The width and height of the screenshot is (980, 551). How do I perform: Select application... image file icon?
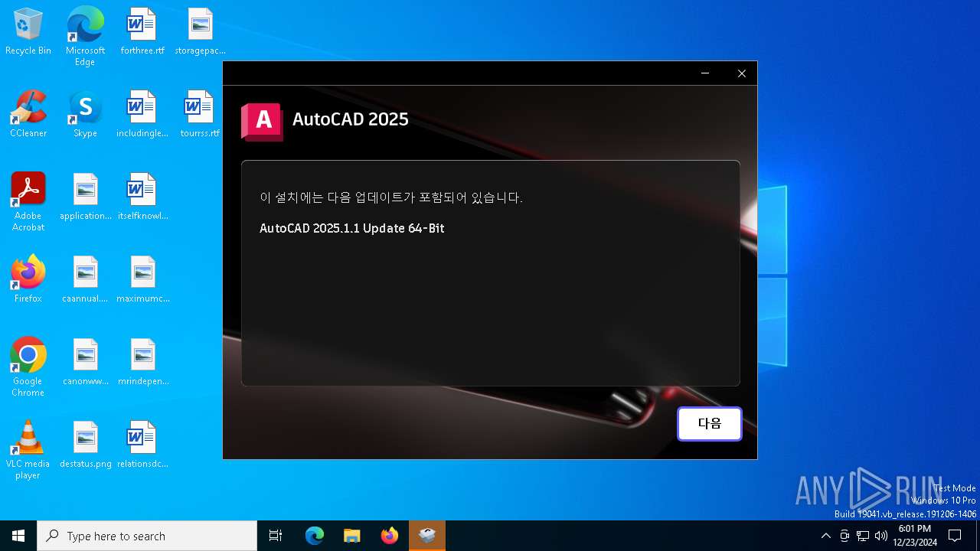86,197
